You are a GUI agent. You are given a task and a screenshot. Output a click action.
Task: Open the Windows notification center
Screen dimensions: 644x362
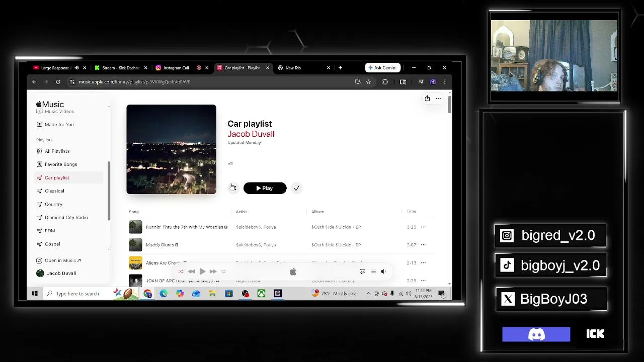441,294
